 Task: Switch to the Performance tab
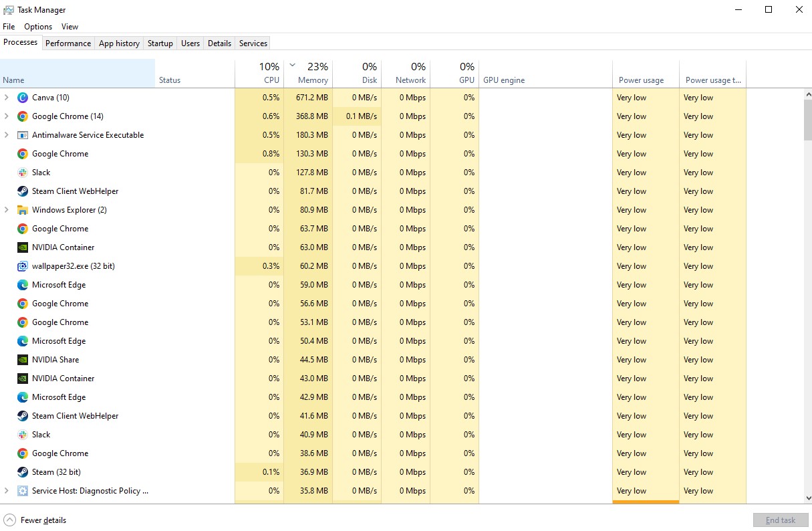click(68, 43)
